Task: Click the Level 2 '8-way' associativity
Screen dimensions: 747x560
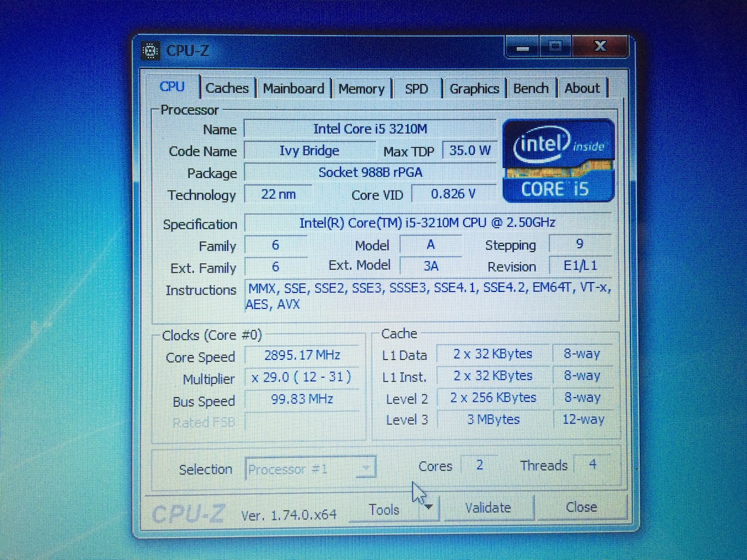Action: (582, 398)
